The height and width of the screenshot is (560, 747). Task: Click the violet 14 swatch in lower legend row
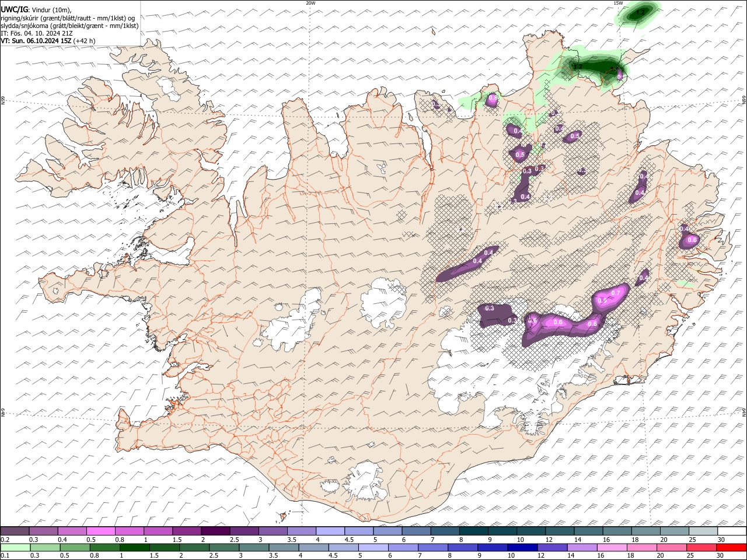(581, 548)
